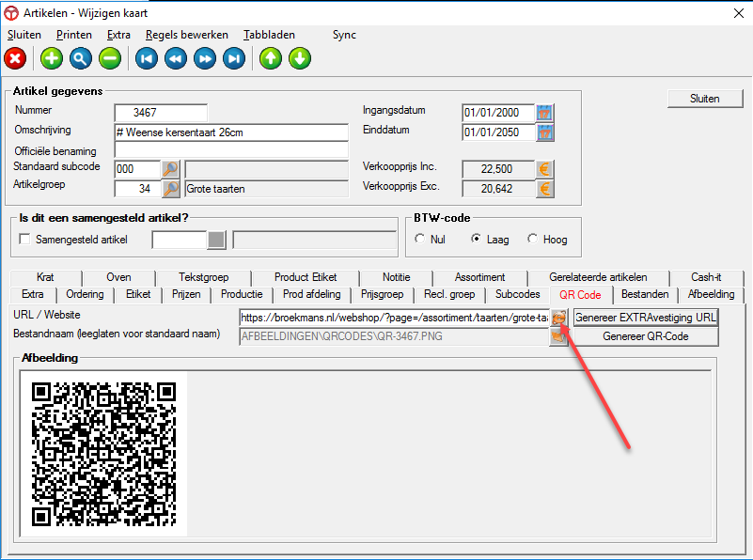
Task: Switch to the Cash-it tab
Action: pyautogui.click(x=706, y=277)
